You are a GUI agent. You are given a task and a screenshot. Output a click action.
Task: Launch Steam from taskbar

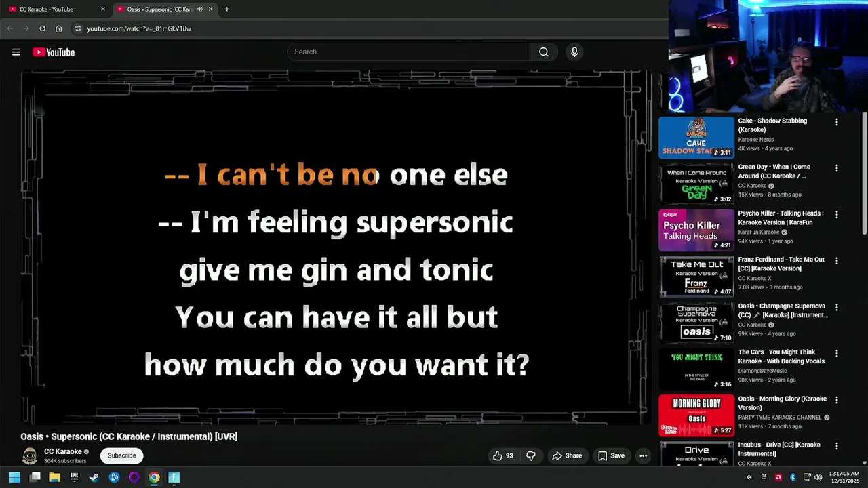click(x=94, y=477)
